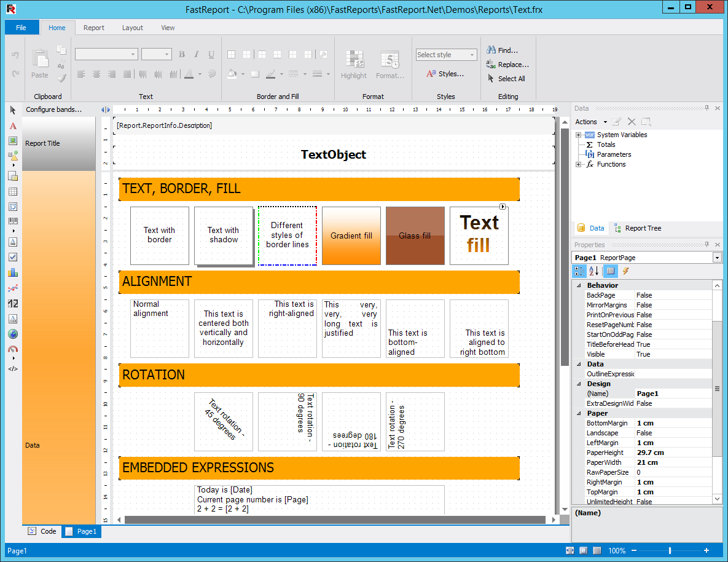
Task: Adjust the zoom slider in status bar
Action: coord(670,551)
